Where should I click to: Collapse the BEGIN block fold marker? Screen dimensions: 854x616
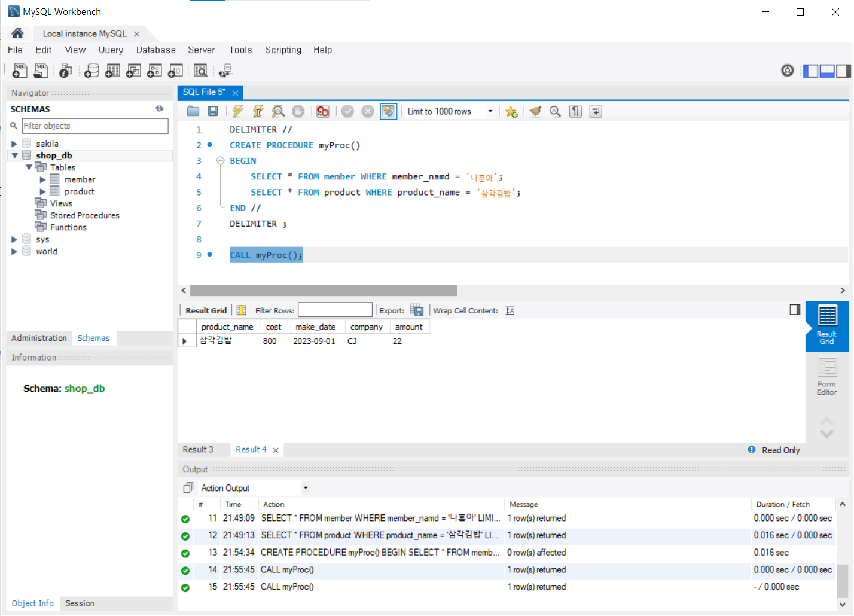pyautogui.click(x=220, y=161)
